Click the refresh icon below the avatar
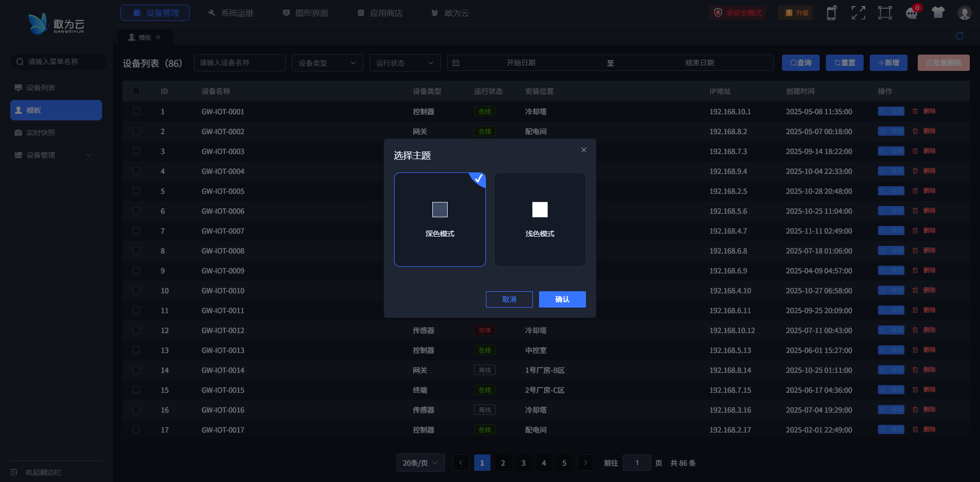This screenshot has width=980, height=482. 960,36
